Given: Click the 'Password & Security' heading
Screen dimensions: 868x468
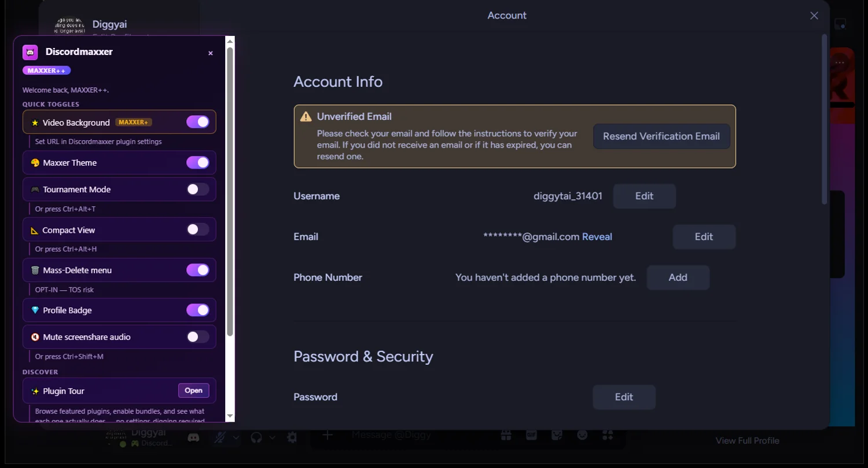Looking at the screenshot, I should [x=363, y=356].
